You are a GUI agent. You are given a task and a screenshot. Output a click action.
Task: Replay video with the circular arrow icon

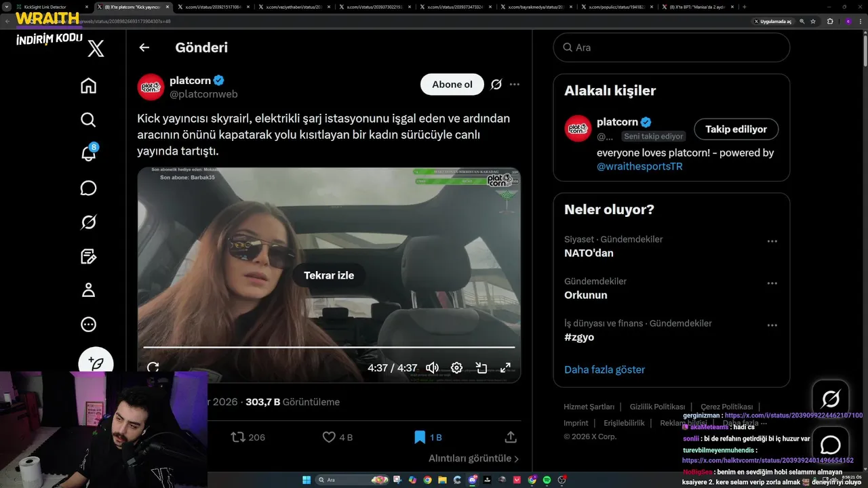[x=153, y=367]
